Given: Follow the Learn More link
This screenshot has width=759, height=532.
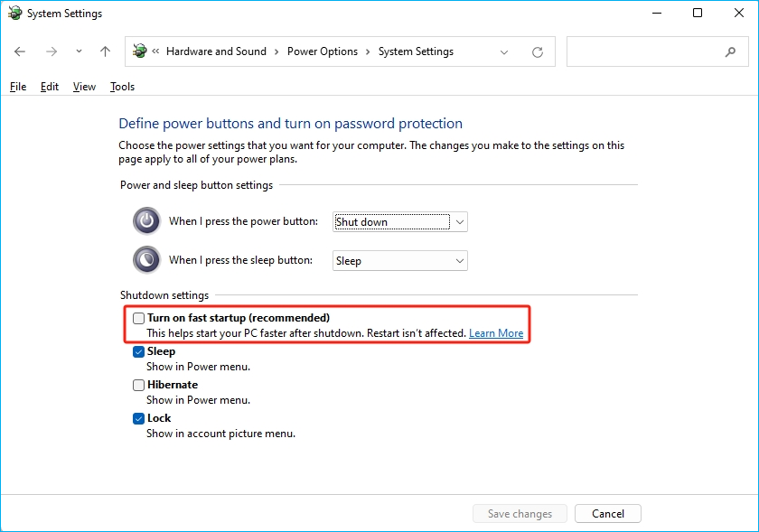Looking at the screenshot, I should coord(496,333).
